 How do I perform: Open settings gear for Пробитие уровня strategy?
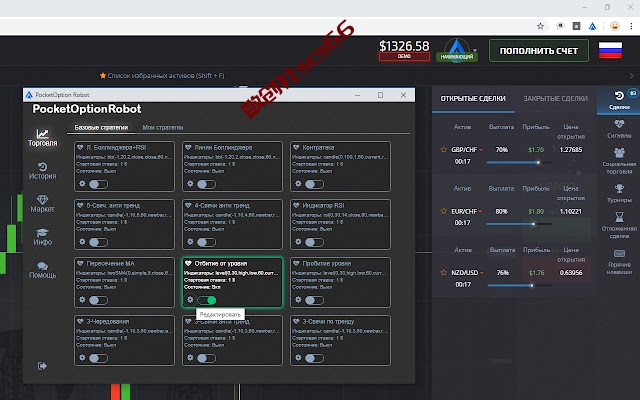point(298,300)
